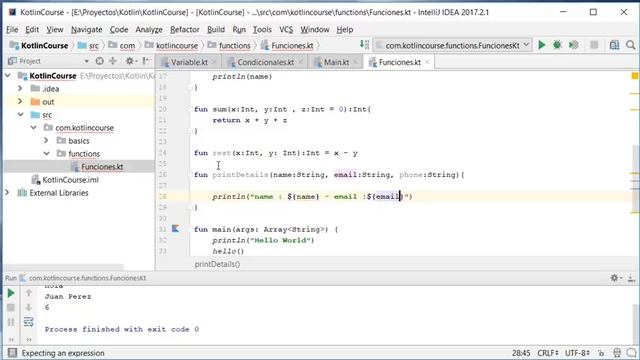Expand the out folder
Image resolution: width=640 pixels, height=360 pixels.
[20, 102]
